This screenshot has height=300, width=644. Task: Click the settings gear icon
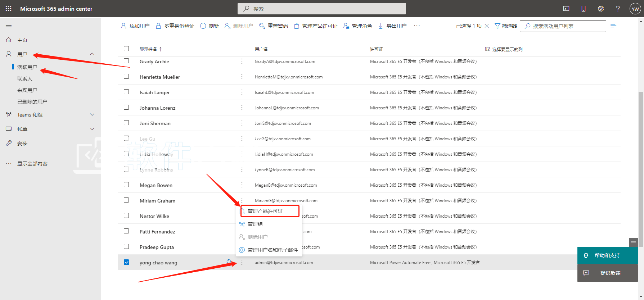tap(601, 9)
